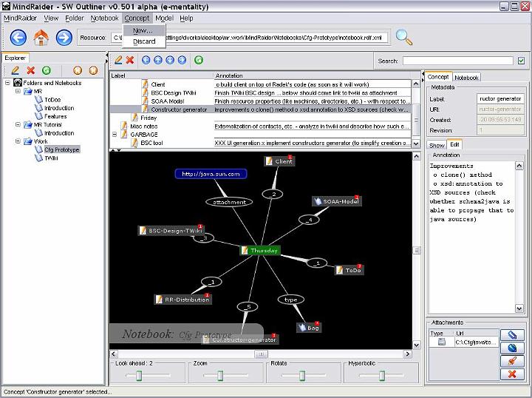Click the right panel divider collapse arrow
Image resolution: width=532 pixels, height=398 pixels.
[x=423, y=75]
